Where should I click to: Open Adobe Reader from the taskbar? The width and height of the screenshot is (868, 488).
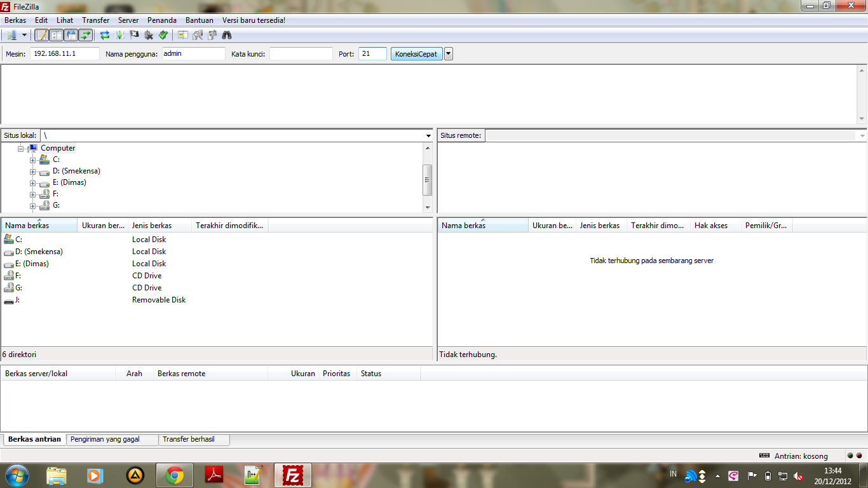click(x=214, y=475)
